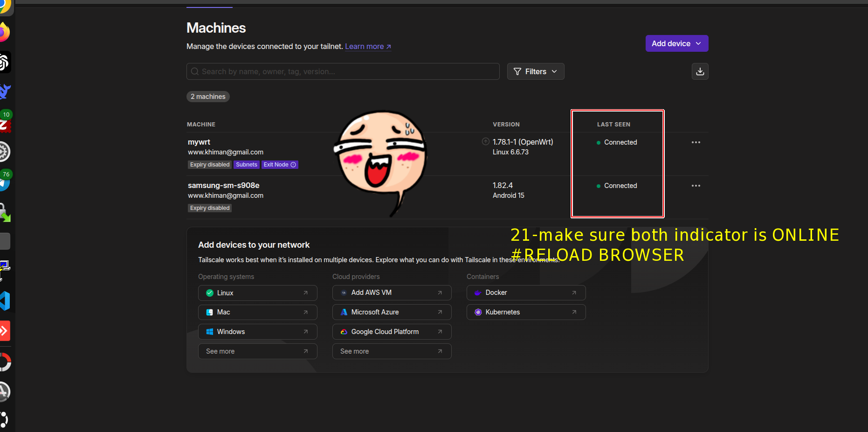Click the Linux green checkmark icon
Screen dimensions: 868x432
pos(210,293)
